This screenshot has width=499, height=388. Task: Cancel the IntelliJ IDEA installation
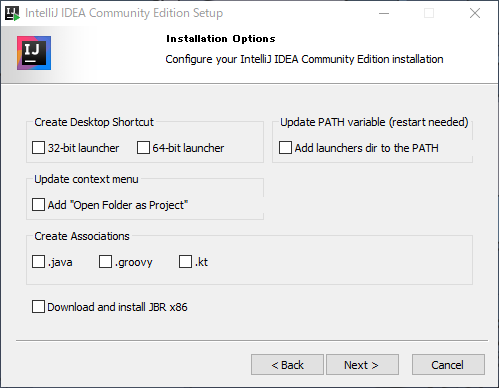pos(448,365)
